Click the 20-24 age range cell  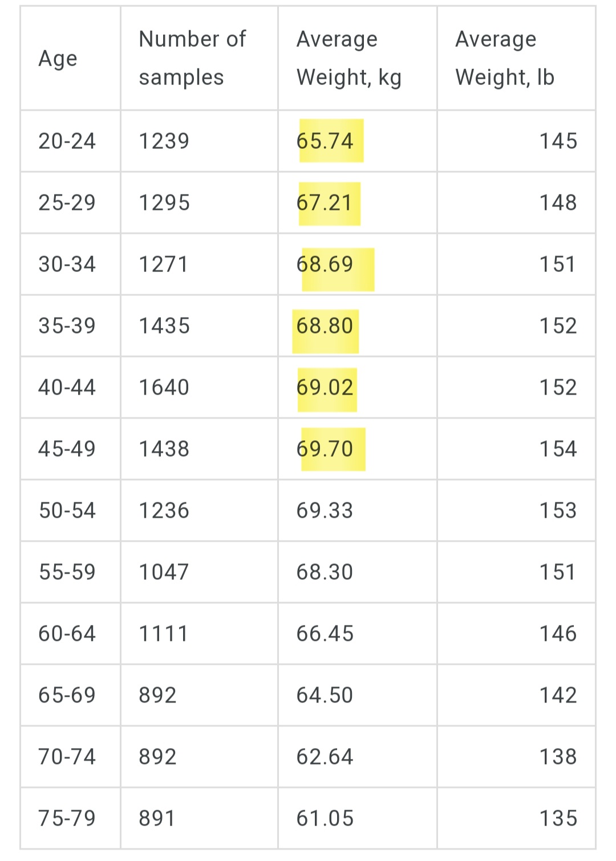[67, 141]
